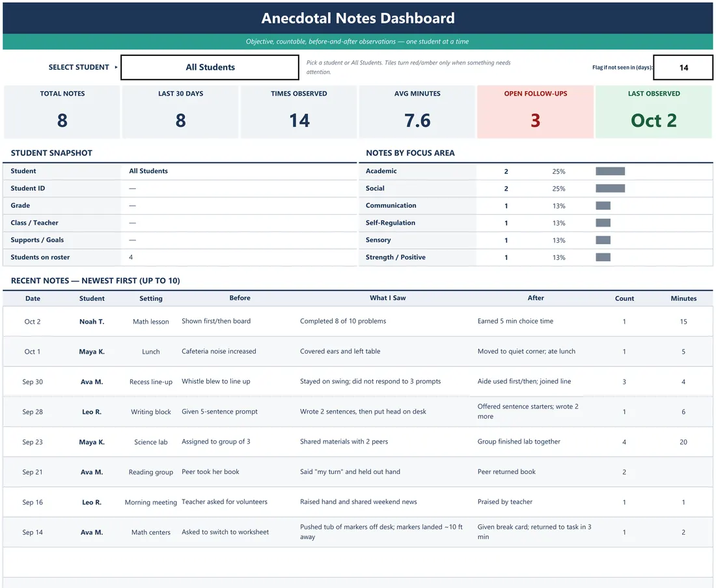Click the Students on roster value 4
This screenshot has height=588, width=716.
(131, 257)
